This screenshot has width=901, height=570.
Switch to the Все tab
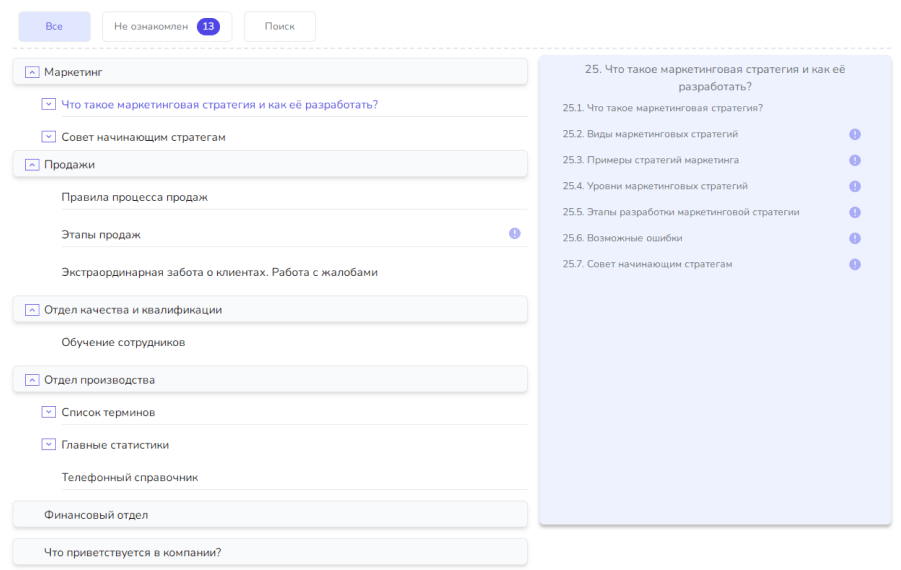[x=54, y=27]
